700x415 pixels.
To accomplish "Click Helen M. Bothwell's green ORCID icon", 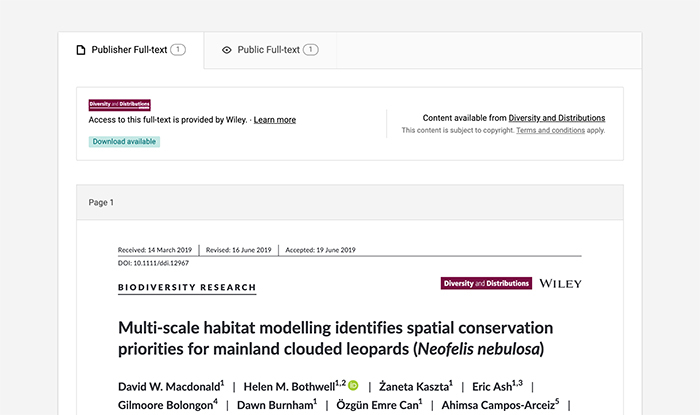I will click(353, 385).
